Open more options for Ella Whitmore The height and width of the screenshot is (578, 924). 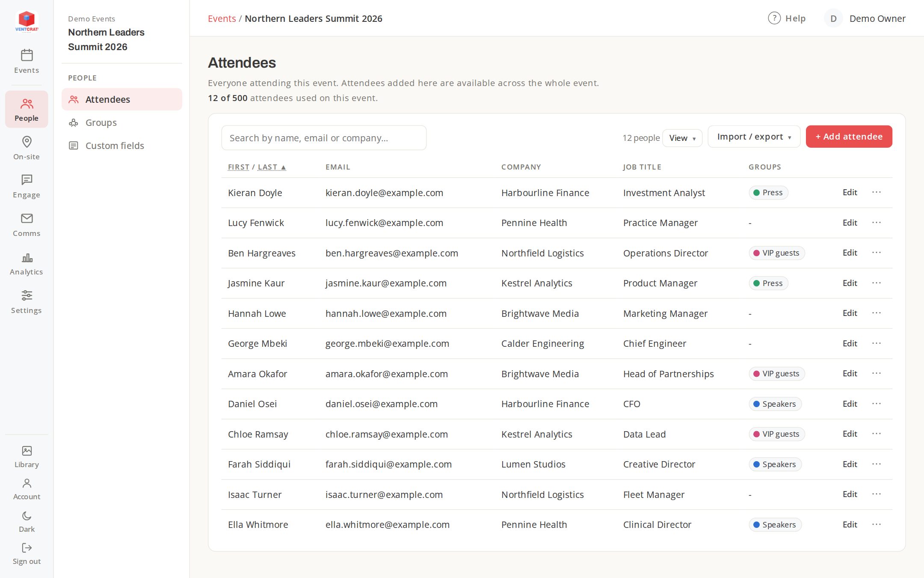click(877, 524)
